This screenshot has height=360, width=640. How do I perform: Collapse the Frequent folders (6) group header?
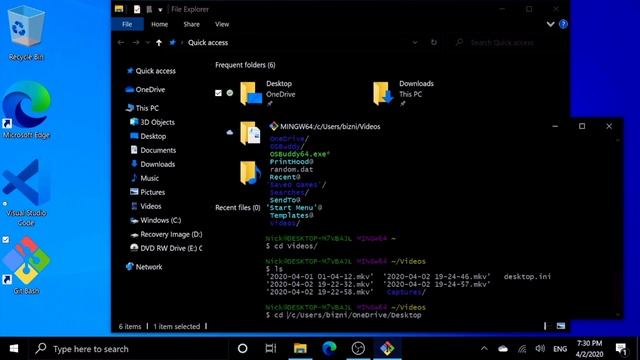click(x=245, y=65)
